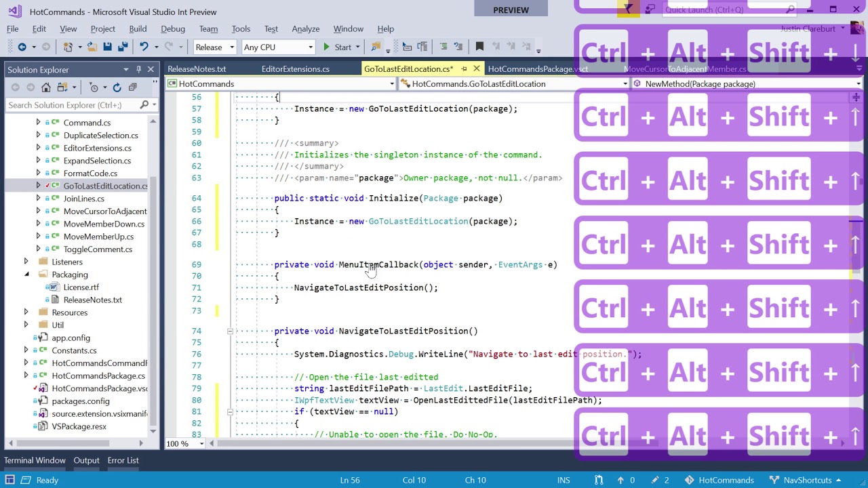
Task: Click the Navigate Backward toolbar icon
Action: pos(22,47)
